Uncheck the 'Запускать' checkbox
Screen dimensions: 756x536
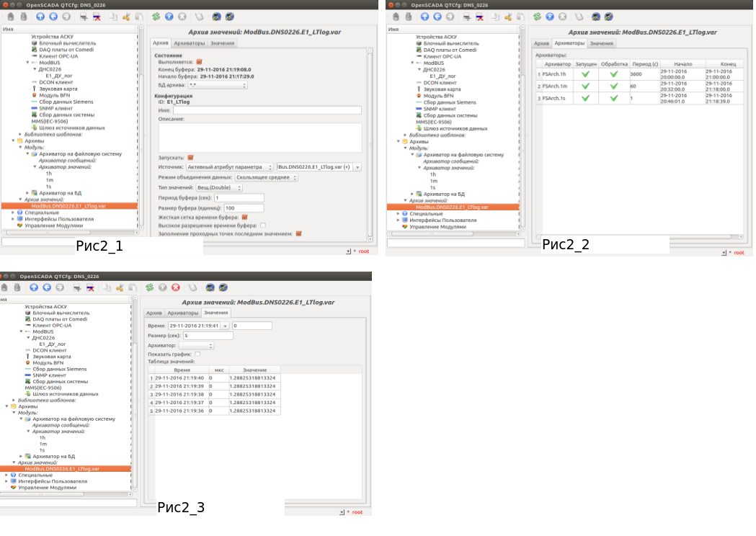(x=191, y=157)
